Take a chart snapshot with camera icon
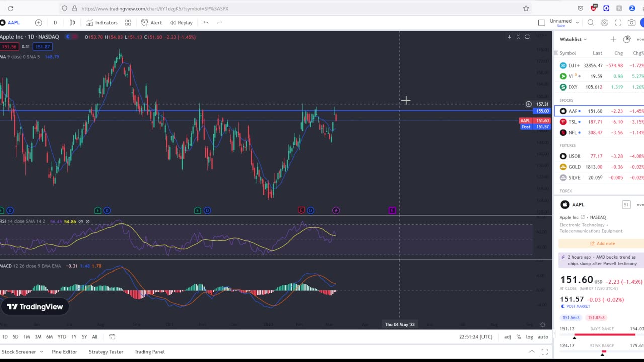Image resolution: width=644 pixels, height=362 pixels. tap(631, 23)
